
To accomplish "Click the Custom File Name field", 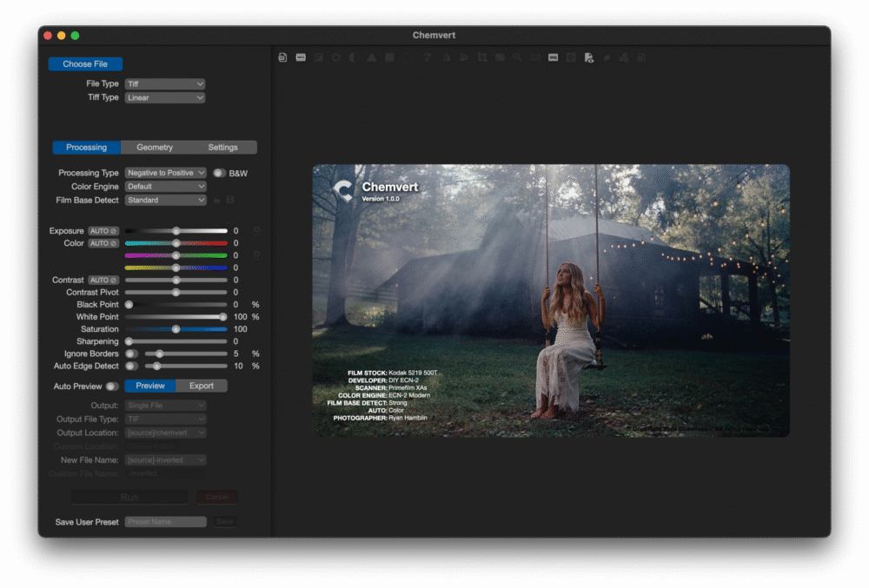I will click(x=166, y=474).
